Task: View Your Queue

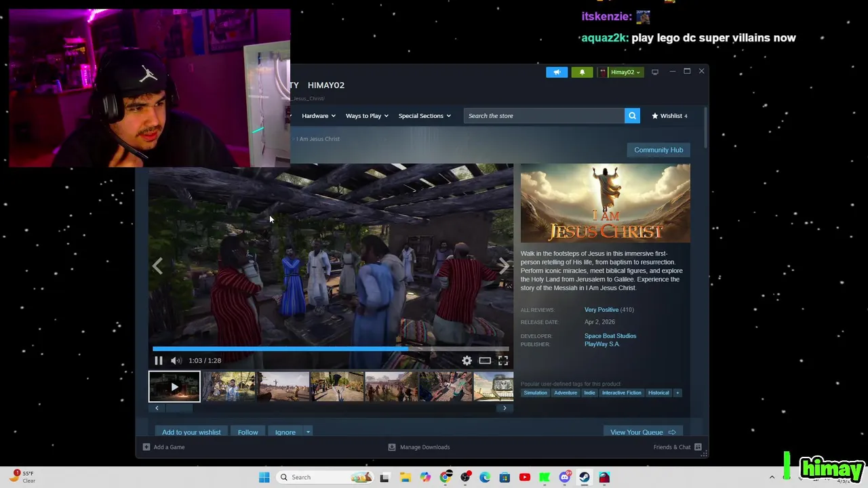Action: coord(643,432)
